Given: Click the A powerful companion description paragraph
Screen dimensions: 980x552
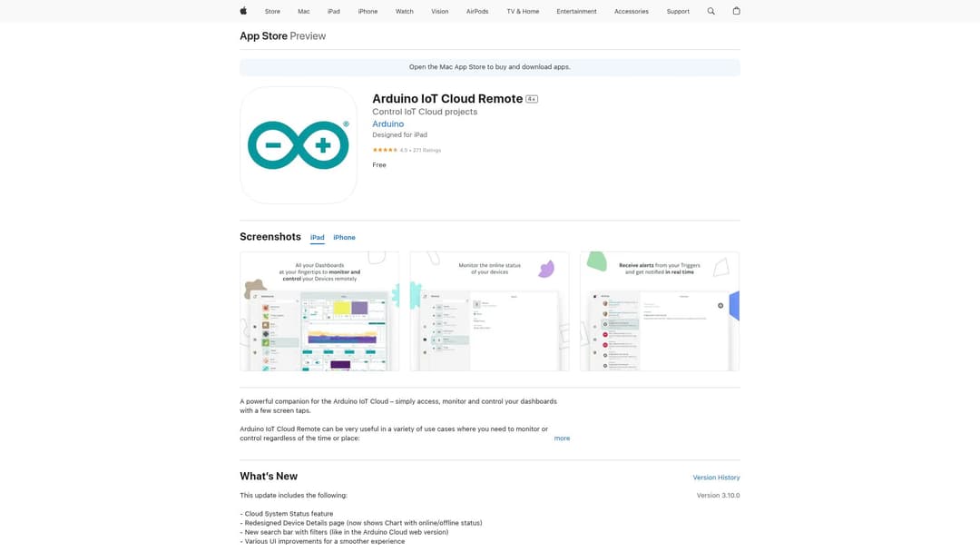Looking at the screenshot, I should pos(398,407).
